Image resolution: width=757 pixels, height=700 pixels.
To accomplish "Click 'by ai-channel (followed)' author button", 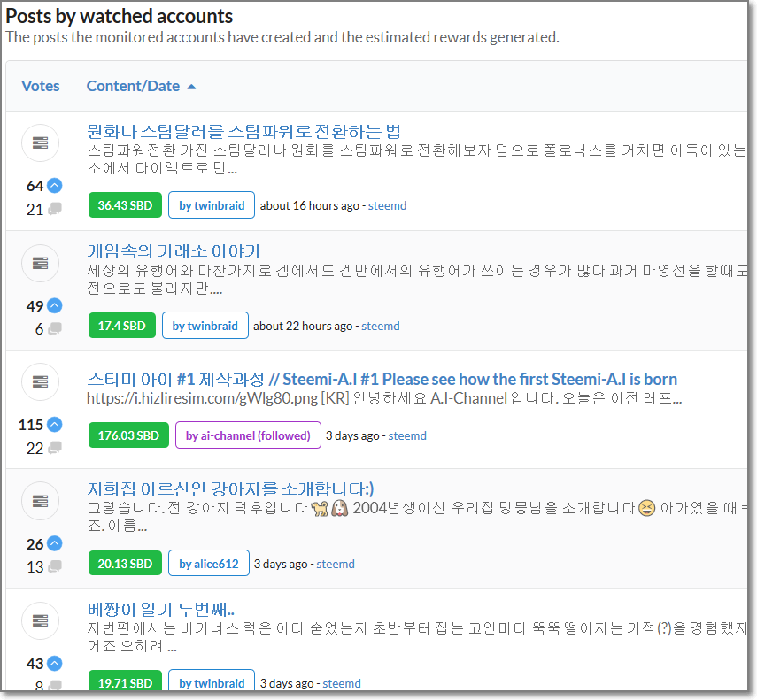I will [248, 435].
